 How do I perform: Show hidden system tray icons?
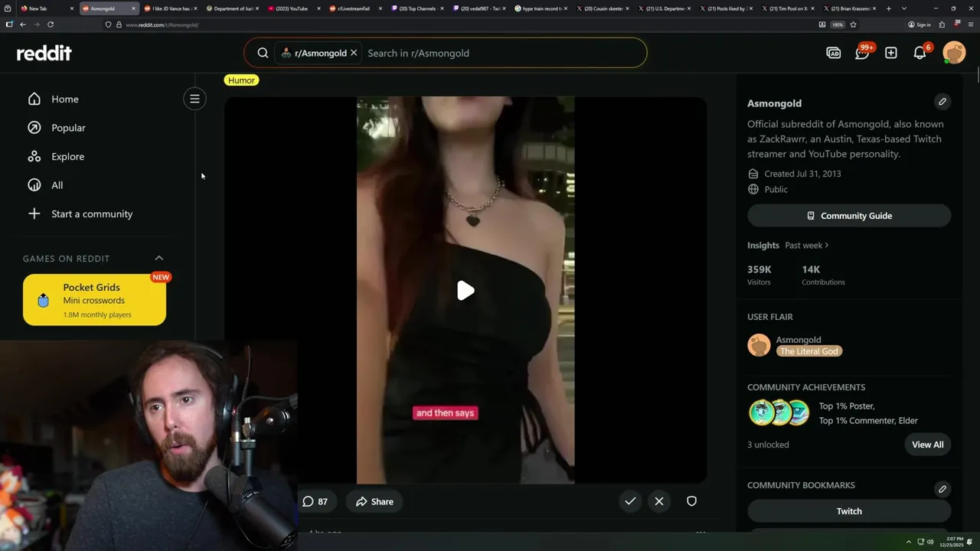pyautogui.click(x=909, y=542)
